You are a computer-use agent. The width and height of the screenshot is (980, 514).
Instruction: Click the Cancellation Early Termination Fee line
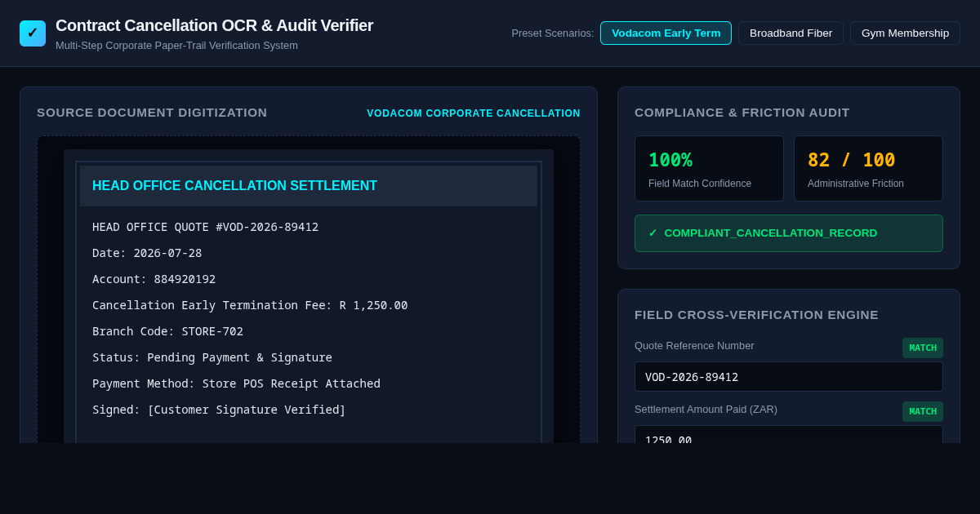coord(250,305)
